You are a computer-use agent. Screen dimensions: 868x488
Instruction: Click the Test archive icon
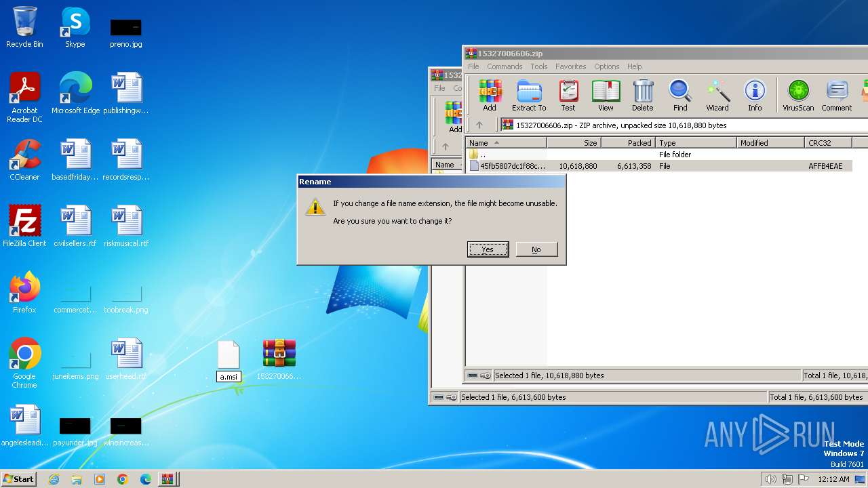568,96
